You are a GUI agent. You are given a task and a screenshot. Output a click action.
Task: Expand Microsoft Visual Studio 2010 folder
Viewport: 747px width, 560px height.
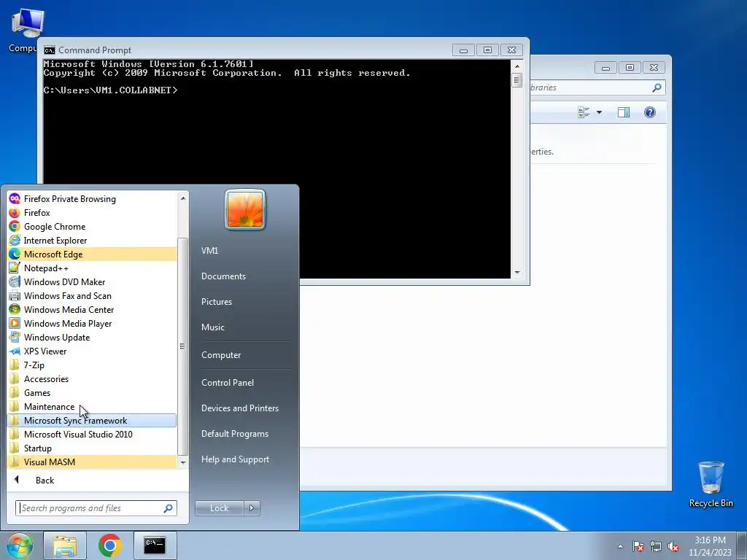[92, 435]
